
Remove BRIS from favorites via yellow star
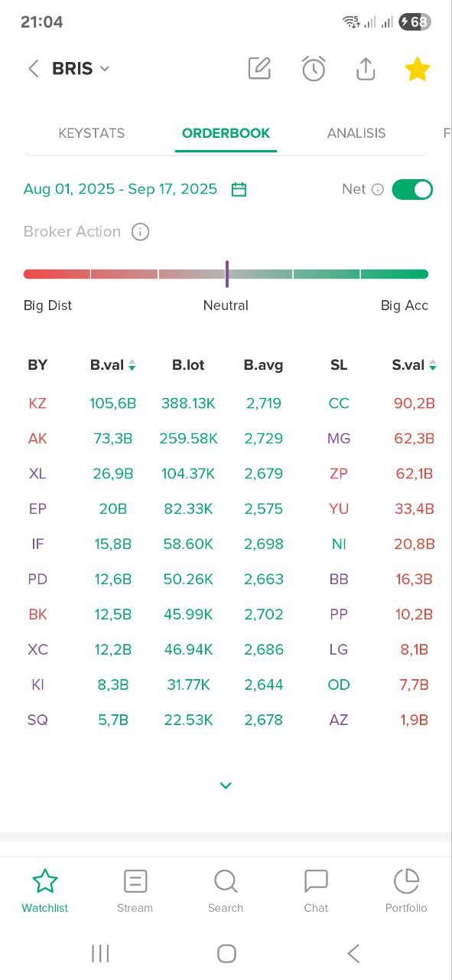click(417, 69)
